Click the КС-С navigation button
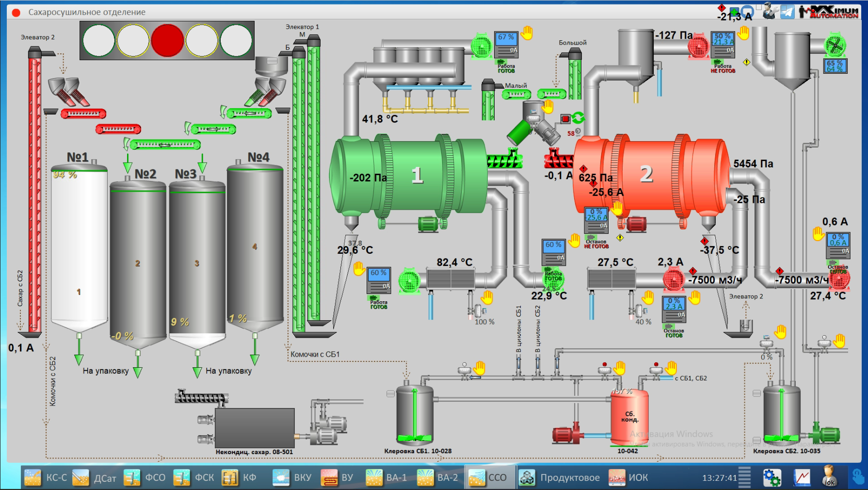 coord(46,478)
